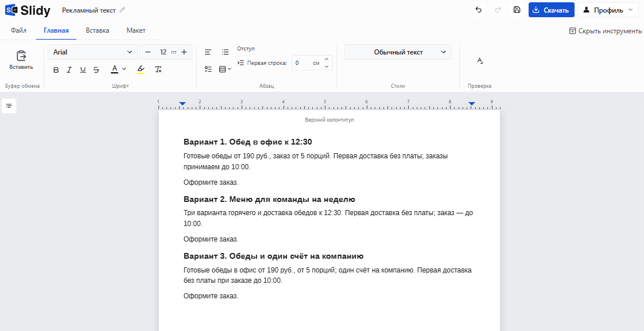
Task: Click the first line indent icon
Action: (x=241, y=63)
